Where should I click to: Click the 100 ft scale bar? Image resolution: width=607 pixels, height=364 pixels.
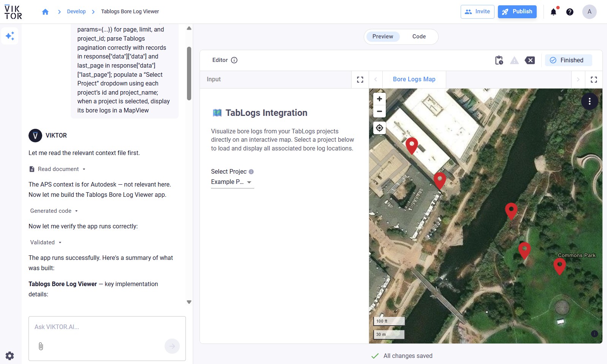389,321
